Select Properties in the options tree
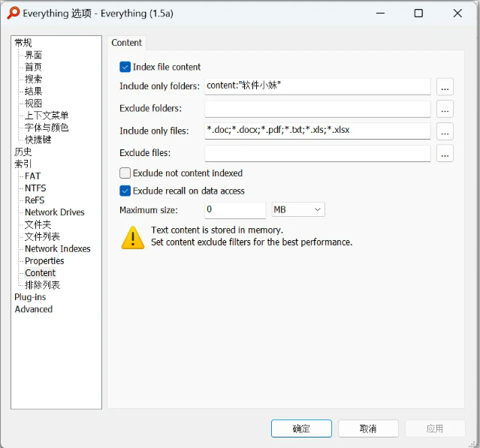The image size is (480, 448). (x=44, y=261)
